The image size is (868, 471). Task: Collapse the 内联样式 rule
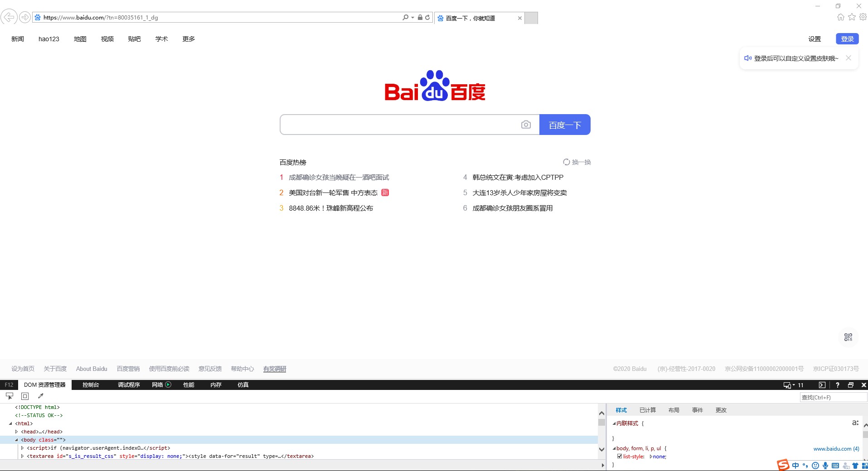[x=614, y=423]
